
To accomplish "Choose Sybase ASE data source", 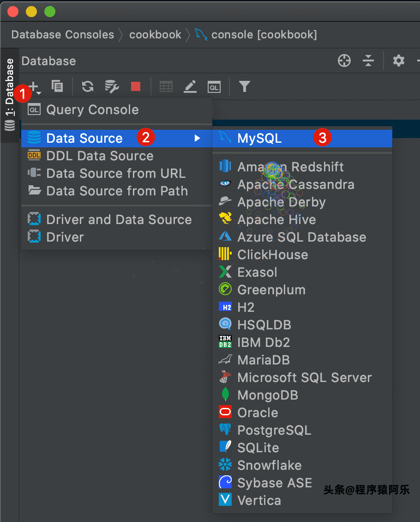I will pyautogui.click(x=302, y=483).
